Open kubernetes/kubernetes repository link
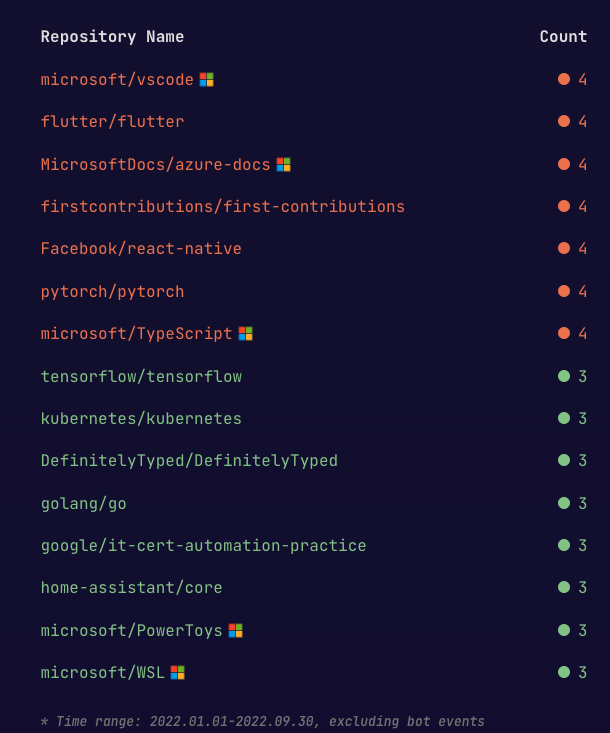The image size is (610, 733). point(141,418)
